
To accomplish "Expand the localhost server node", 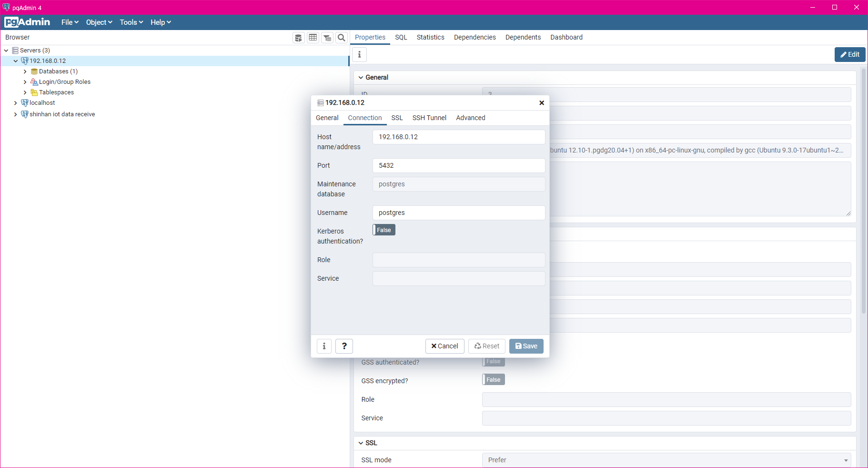I will pyautogui.click(x=16, y=103).
